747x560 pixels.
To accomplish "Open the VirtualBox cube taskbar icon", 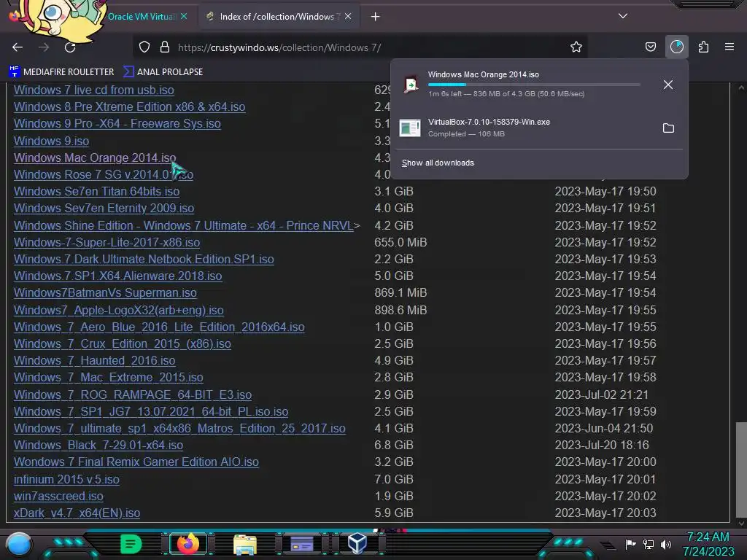I will click(x=357, y=543).
